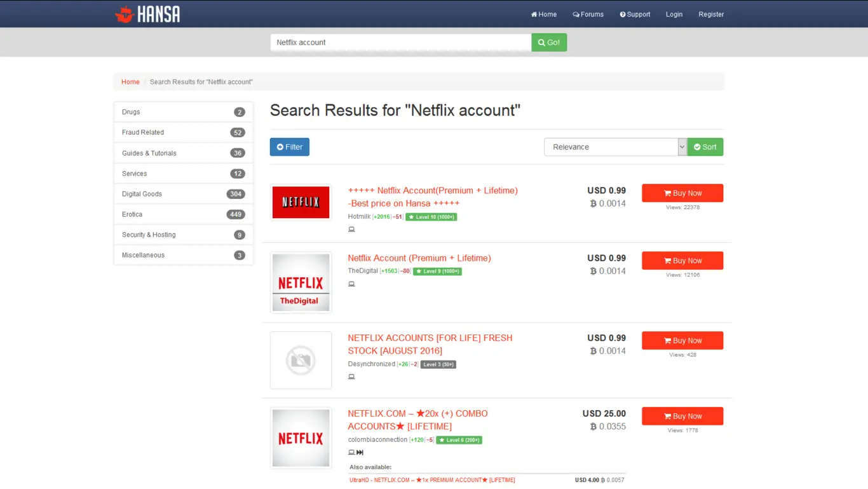Click the laptop digital-item icon under Hotmilk
The width and height of the screenshot is (868, 489).
[x=351, y=230]
